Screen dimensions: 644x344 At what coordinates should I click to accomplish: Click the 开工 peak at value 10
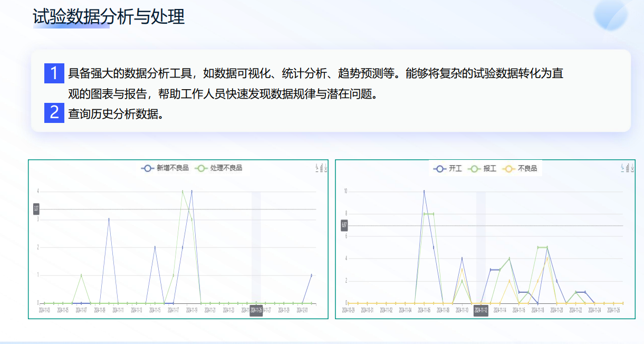tap(424, 191)
